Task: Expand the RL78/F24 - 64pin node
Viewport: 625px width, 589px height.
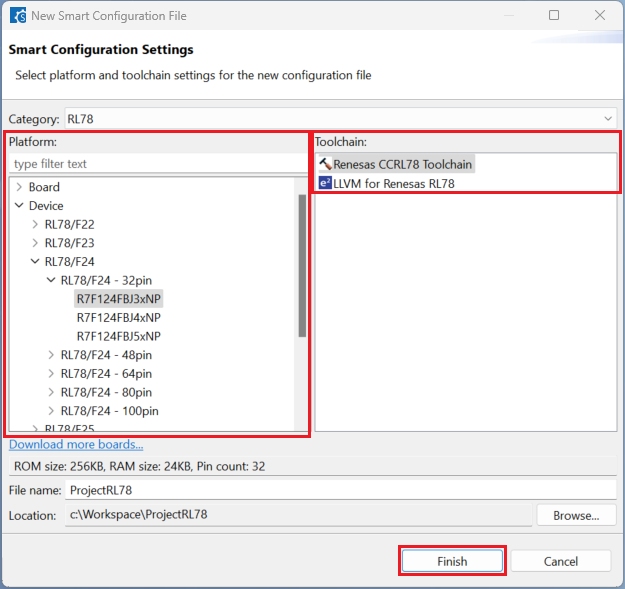Action: tap(51, 373)
